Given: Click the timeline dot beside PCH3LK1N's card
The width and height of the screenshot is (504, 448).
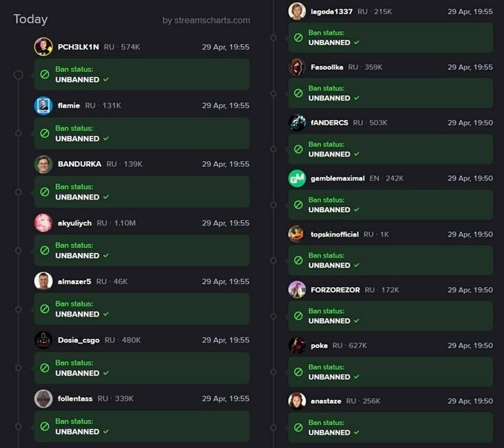Looking at the screenshot, I should pos(19,75).
